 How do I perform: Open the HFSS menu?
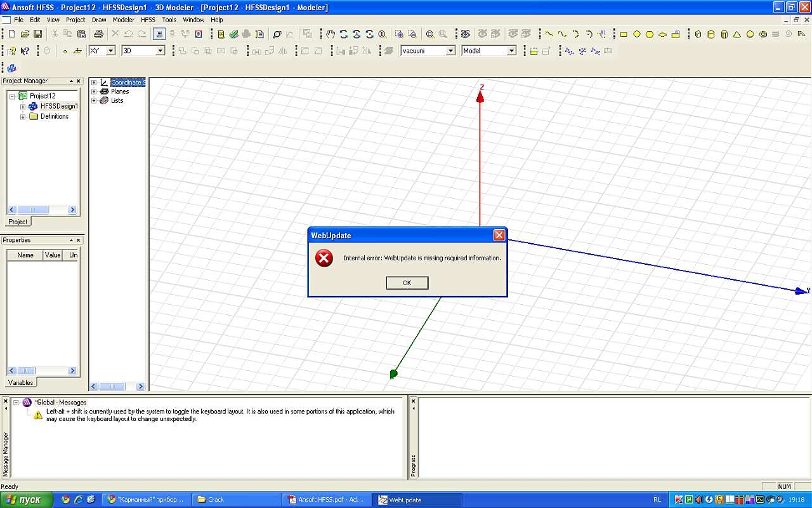tap(148, 20)
